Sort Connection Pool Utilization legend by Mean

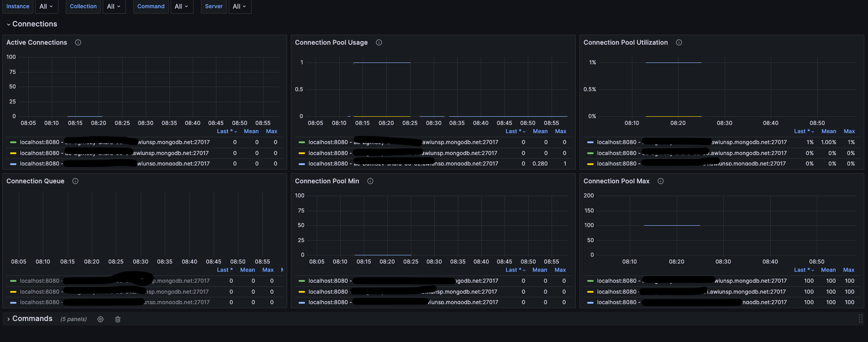829,131
